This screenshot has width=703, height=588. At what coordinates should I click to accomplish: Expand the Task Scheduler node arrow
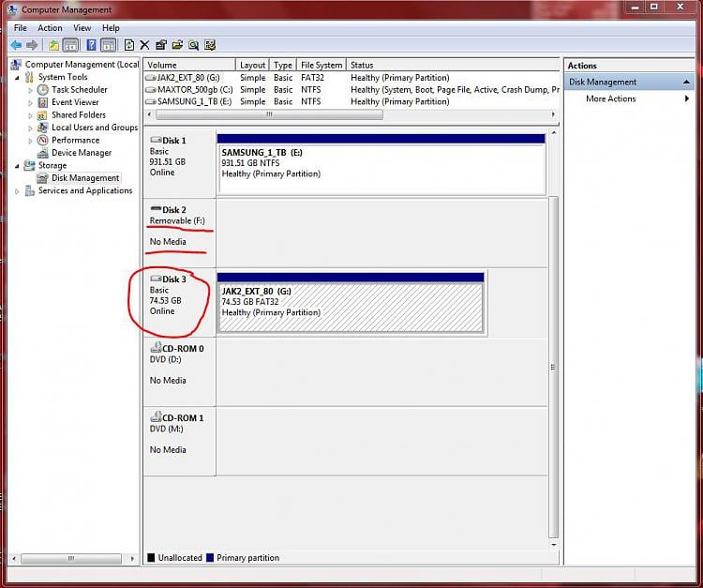point(30,90)
